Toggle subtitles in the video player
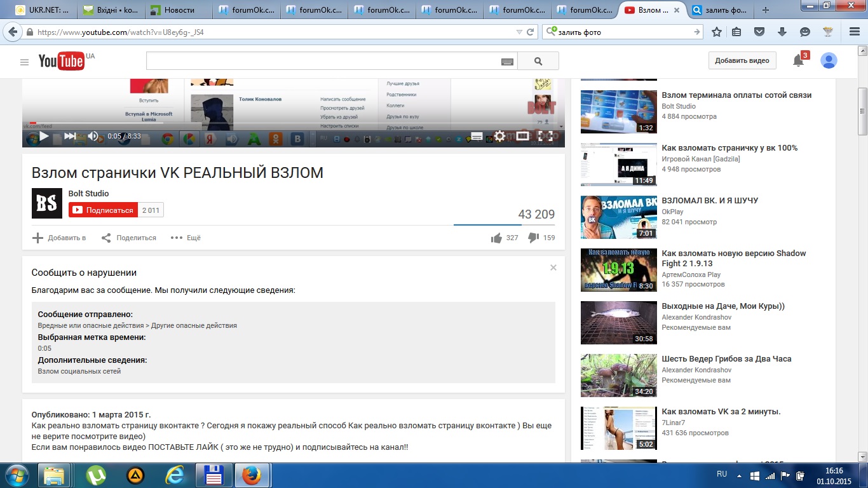 (477, 136)
